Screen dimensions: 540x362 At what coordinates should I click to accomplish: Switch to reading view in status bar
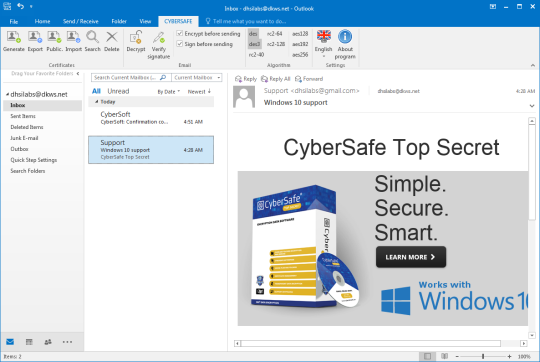[x=445, y=356]
